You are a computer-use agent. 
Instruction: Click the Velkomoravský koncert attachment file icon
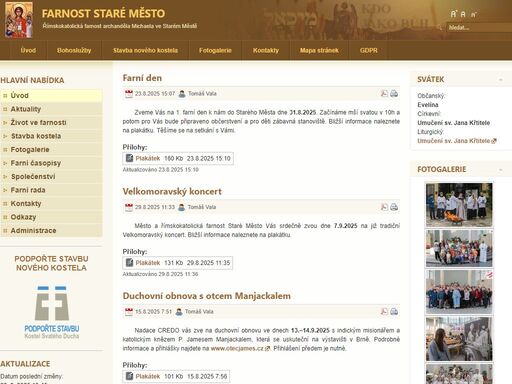[x=129, y=263]
